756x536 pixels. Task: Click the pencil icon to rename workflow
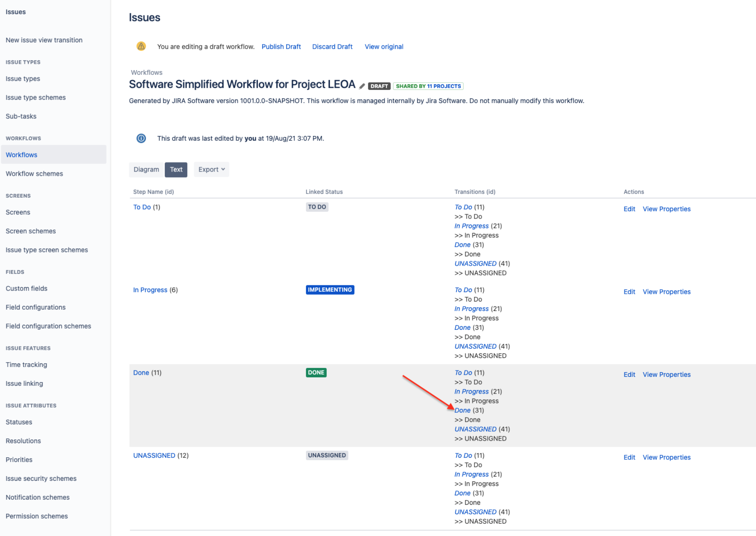point(362,86)
